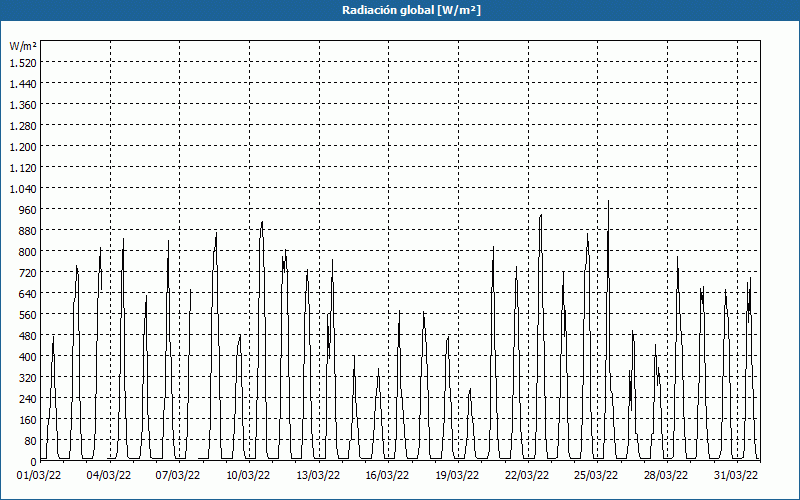Select the 1.200 y-axis value
Viewport: 800px width, 500px height.
(x=23, y=146)
